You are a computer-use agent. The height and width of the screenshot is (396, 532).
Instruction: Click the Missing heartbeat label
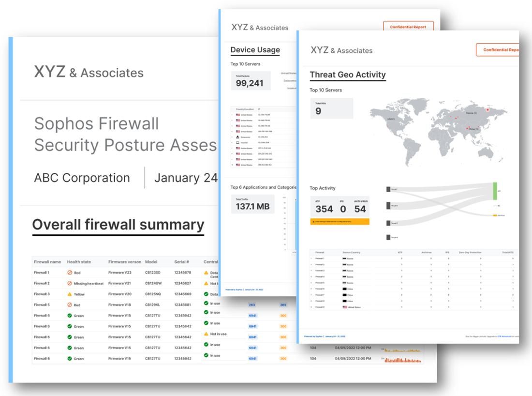(x=89, y=284)
